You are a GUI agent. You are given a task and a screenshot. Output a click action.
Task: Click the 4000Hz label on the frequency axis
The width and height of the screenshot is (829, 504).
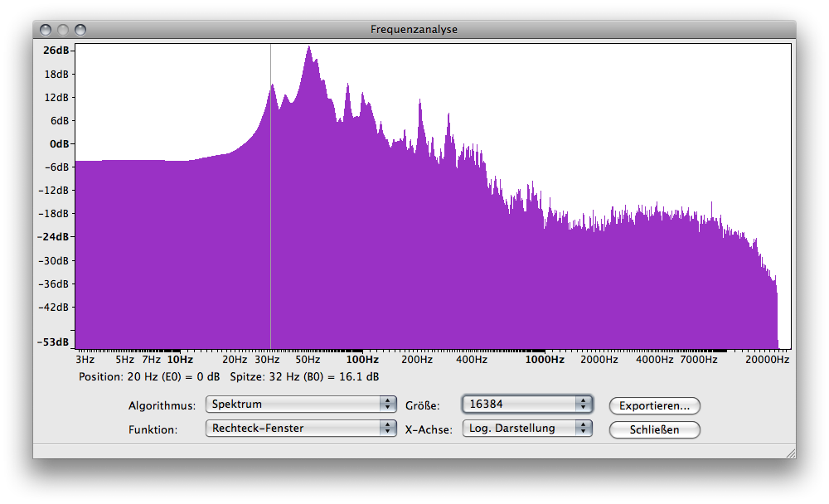coord(655,360)
